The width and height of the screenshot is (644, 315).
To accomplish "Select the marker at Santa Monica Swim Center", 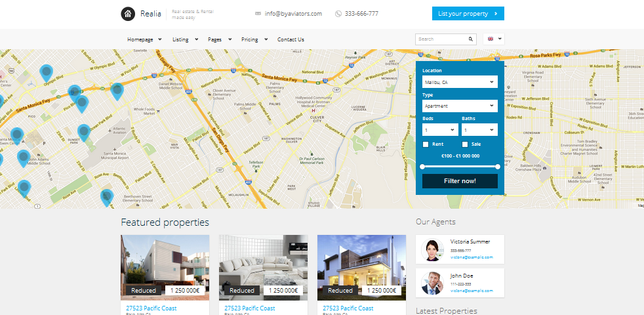I will 17,136.
